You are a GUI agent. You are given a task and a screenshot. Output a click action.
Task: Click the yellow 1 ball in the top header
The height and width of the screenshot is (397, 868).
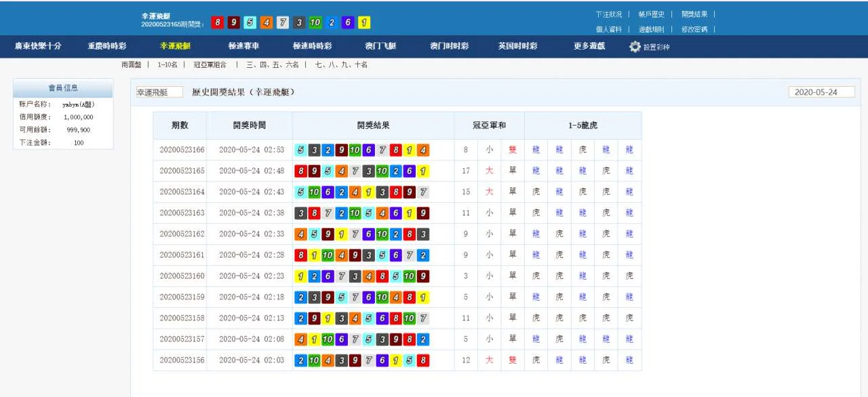(x=364, y=23)
